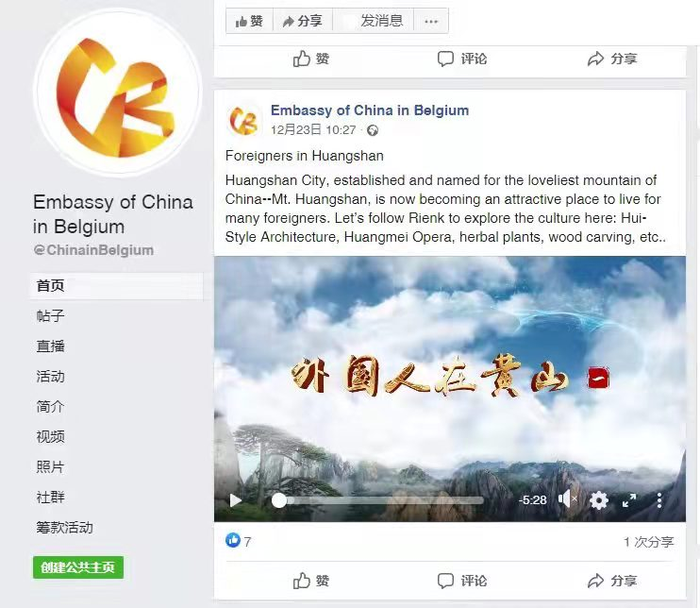Click the blue like reaction count icon
The height and width of the screenshot is (608, 700).
point(233,541)
